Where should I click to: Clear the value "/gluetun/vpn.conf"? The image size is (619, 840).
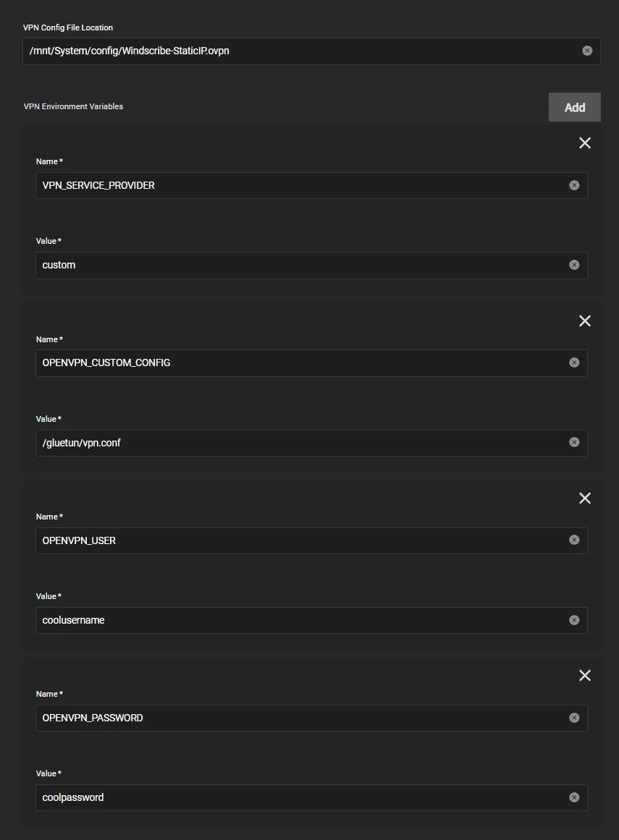pos(574,442)
